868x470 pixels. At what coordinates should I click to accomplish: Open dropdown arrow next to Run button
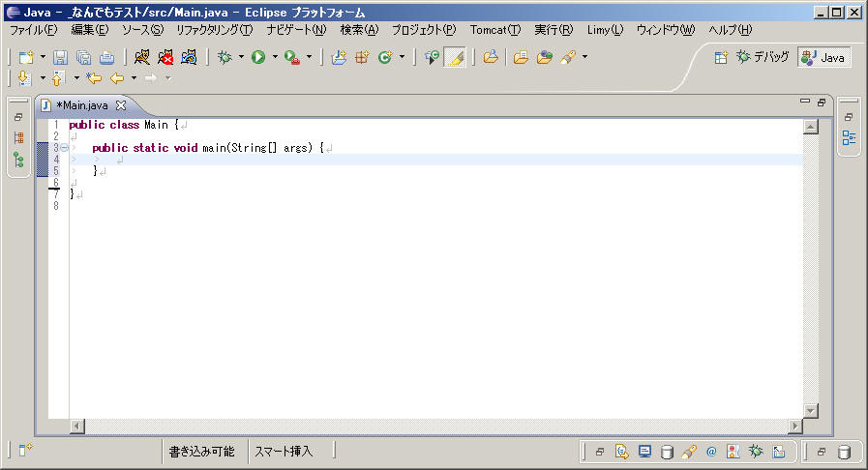[275, 58]
